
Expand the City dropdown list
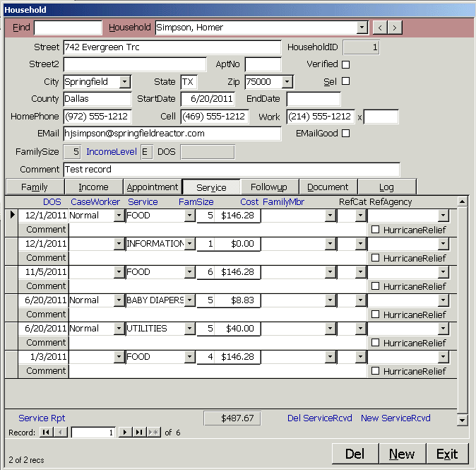point(125,82)
